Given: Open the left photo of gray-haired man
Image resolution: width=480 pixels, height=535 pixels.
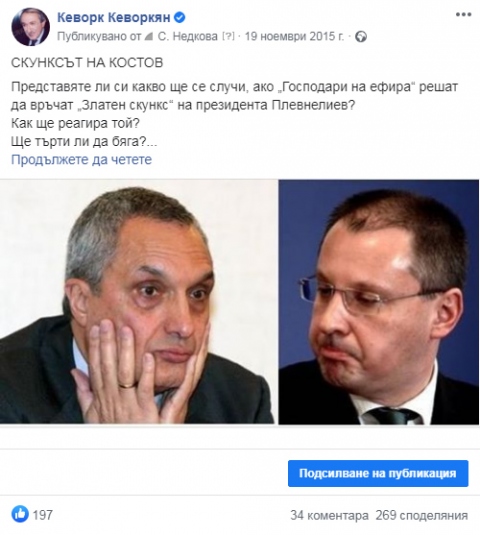Looking at the screenshot, I should point(139,302).
